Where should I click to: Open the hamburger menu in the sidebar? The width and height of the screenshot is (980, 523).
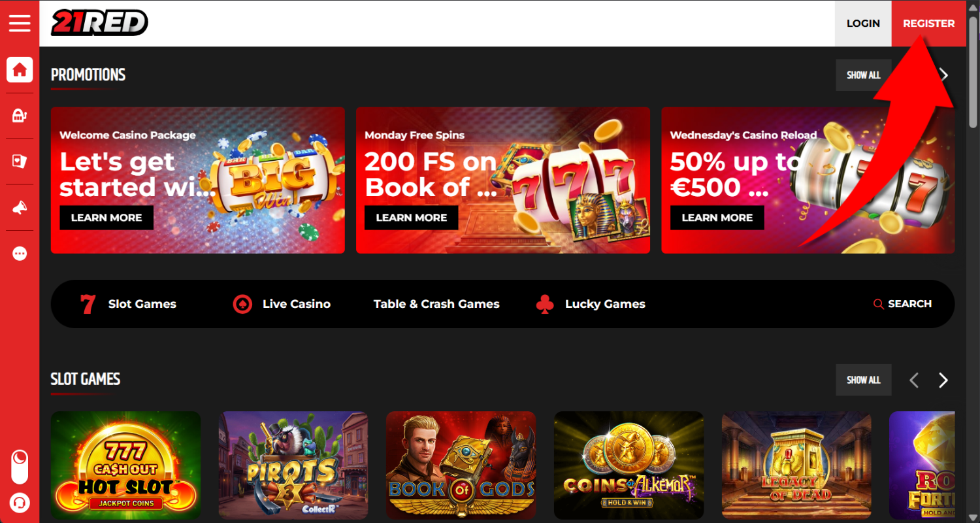[x=20, y=23]
